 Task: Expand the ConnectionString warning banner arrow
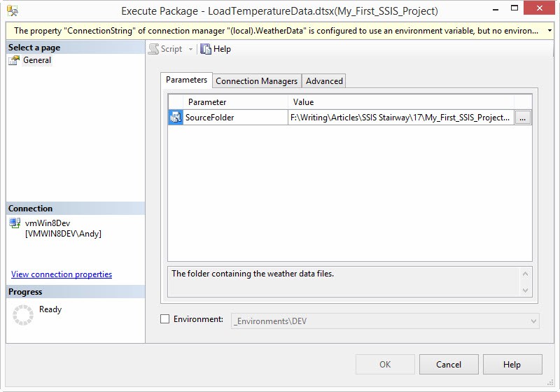pos(549,31)
